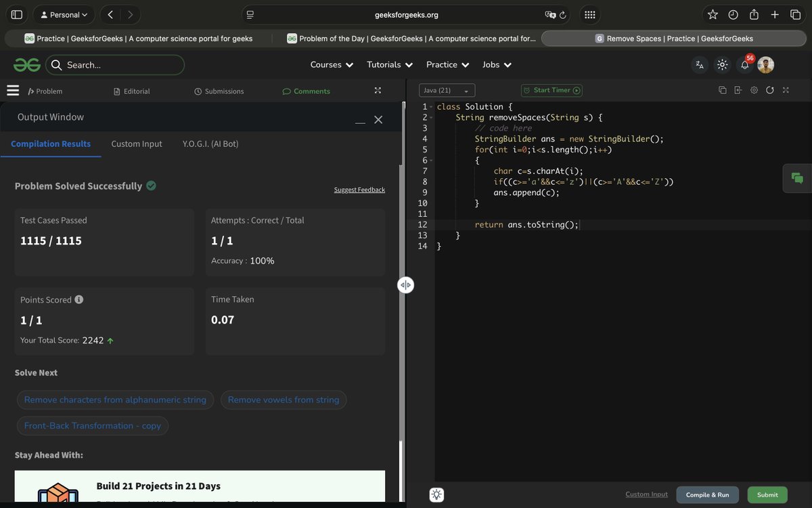
Task: Collapse the code fold at line 1
Action: [x=430, y=107]
